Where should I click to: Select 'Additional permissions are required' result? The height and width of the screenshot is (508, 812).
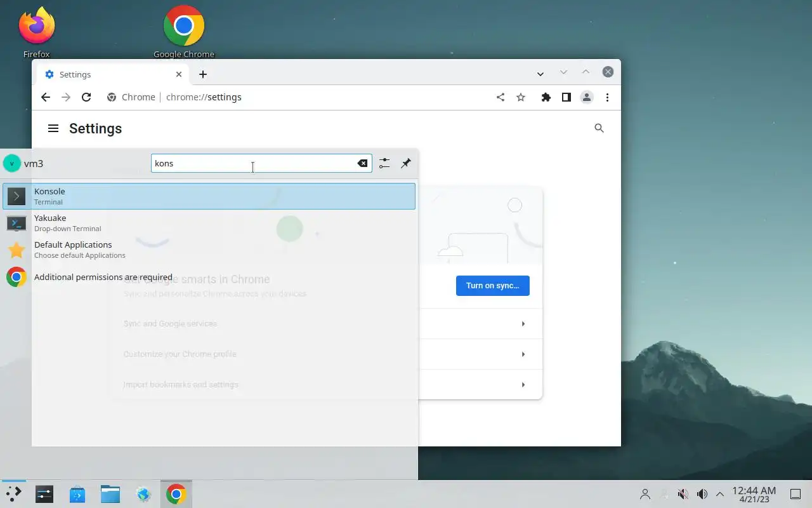coord(209,277)
